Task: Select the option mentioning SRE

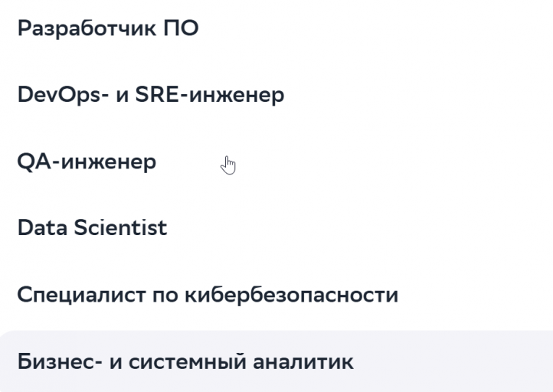Action: click(x=276, y=95)
